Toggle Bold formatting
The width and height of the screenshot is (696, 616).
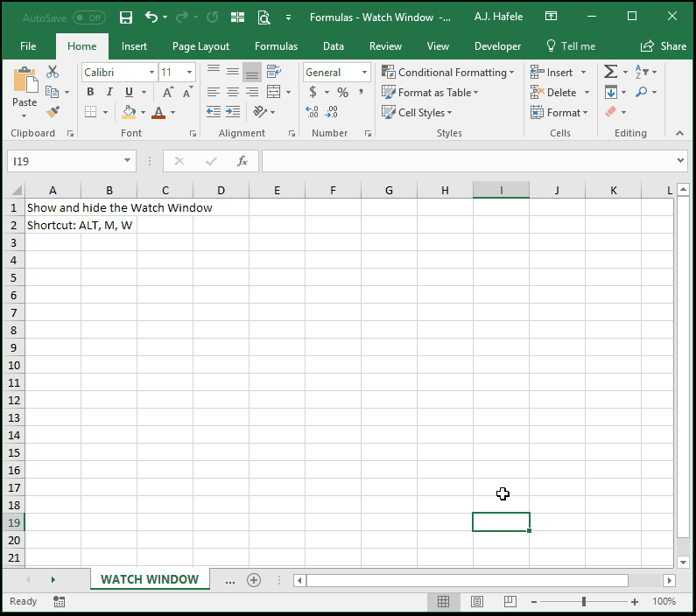pyautogui.click(x=90, y=92)
